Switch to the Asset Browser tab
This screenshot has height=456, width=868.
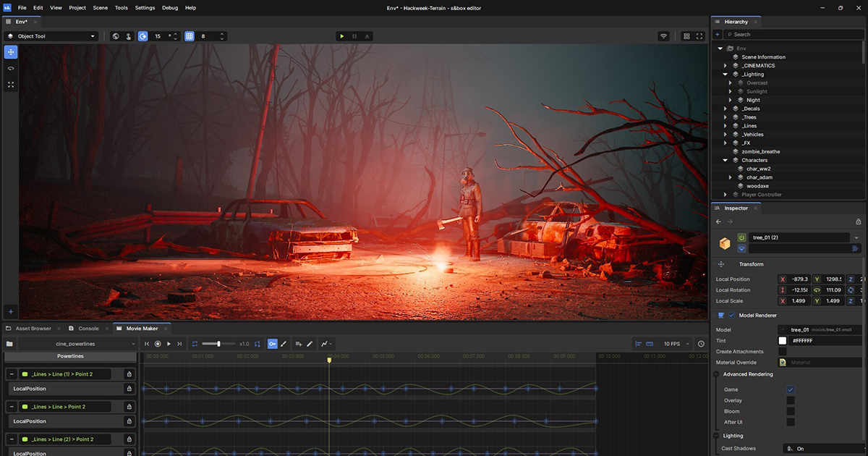point(33,329)
